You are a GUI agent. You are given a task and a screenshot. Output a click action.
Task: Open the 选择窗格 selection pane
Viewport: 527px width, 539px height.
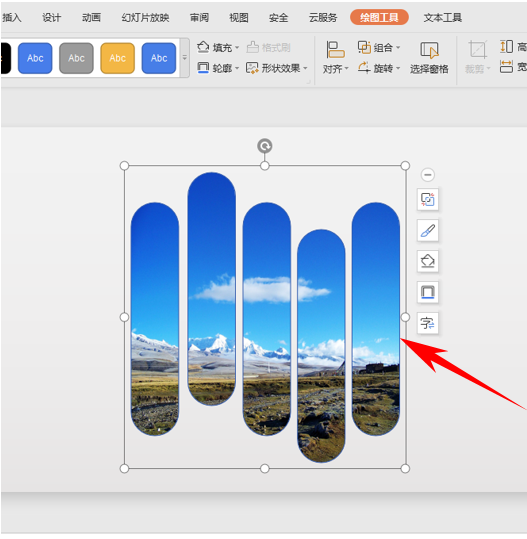[429, 58]
